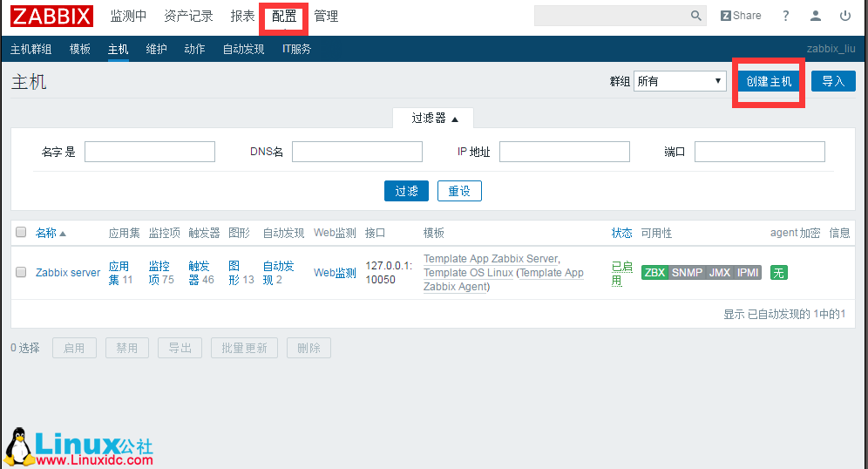The height and width of the screenshot is (469, 868).
Task: Click the ZABBIX logo
Action: (51, 16)
